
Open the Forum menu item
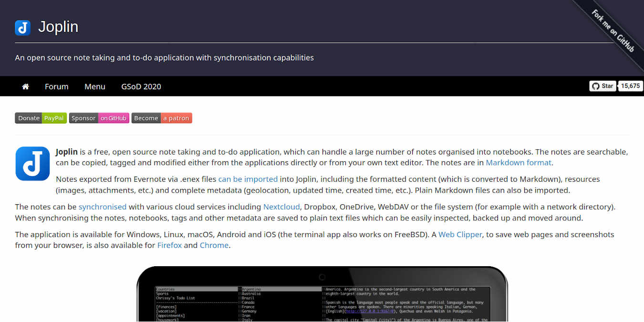[57, 86]
